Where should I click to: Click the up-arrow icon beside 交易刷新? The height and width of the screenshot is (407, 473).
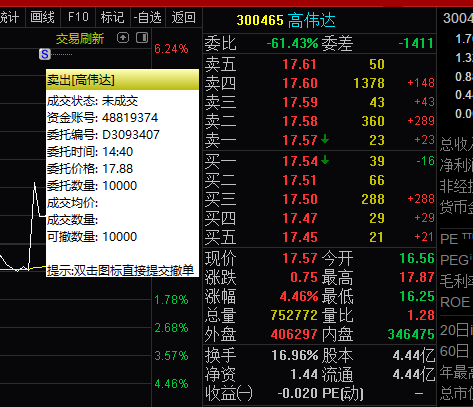pyautogui.click(x=123, y=38)
